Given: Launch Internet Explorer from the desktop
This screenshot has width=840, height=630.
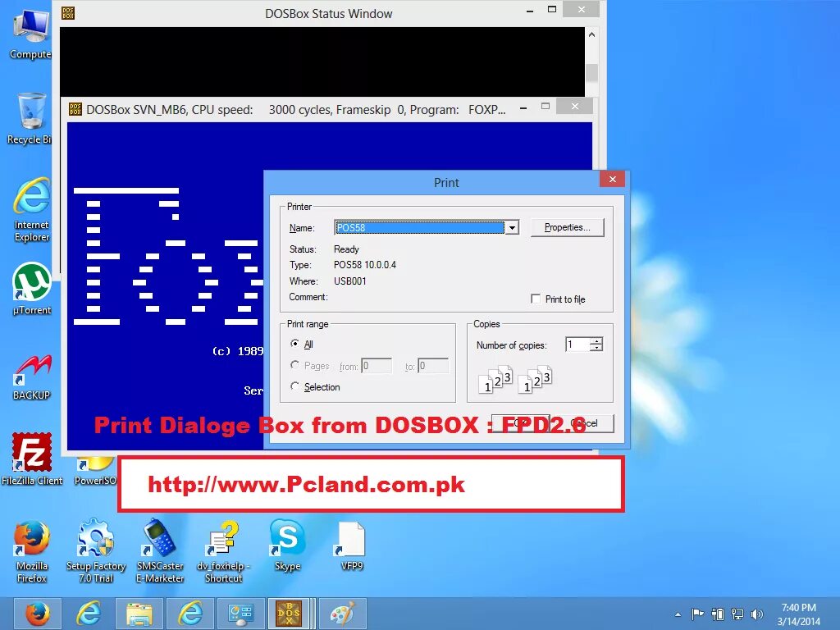Looking at the screenshot, I should tap(32, 210).
